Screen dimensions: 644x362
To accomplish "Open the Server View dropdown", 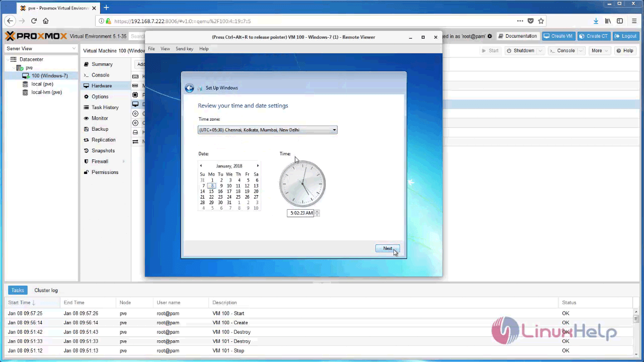I will tap(41, 49).
